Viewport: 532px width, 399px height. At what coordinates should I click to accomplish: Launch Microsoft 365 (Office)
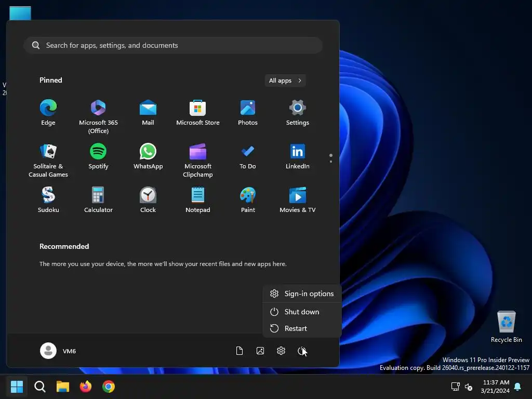click(98, 116)
